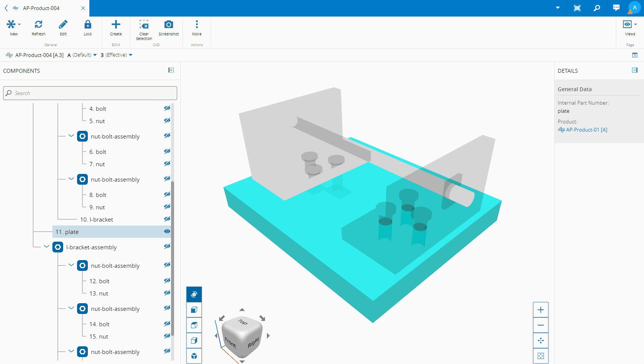Unhide the 9. nut component
Image resolution: width=644 pixels, height=364 pixels.
(167, 207)
